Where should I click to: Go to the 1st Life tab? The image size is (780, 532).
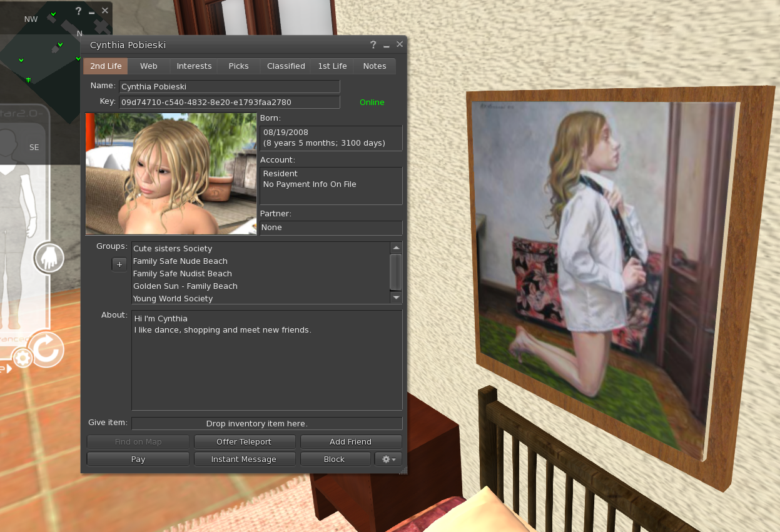pos(332,66)
